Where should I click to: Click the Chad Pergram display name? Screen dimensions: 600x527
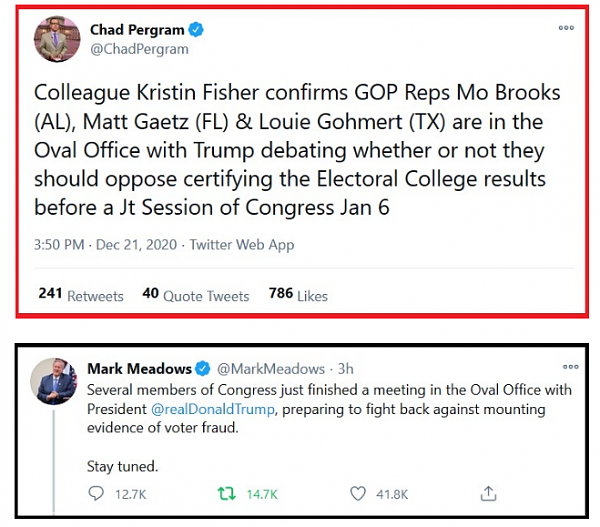coord(137,30)
